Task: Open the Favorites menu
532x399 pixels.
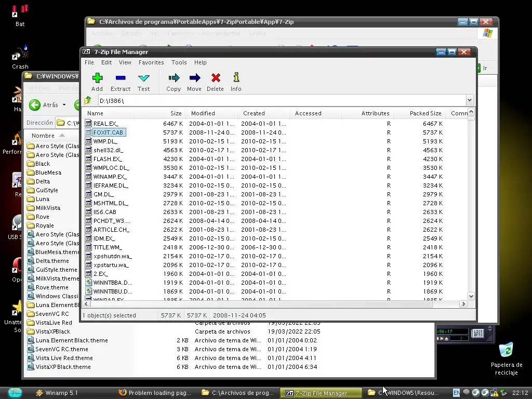Action: (151, 62)
